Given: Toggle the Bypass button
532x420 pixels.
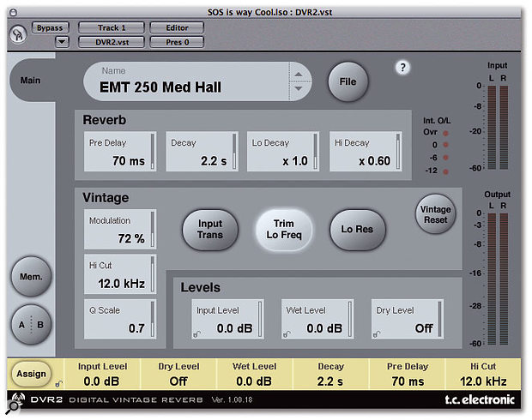Looking at the screenshot, I should (50, 27).
